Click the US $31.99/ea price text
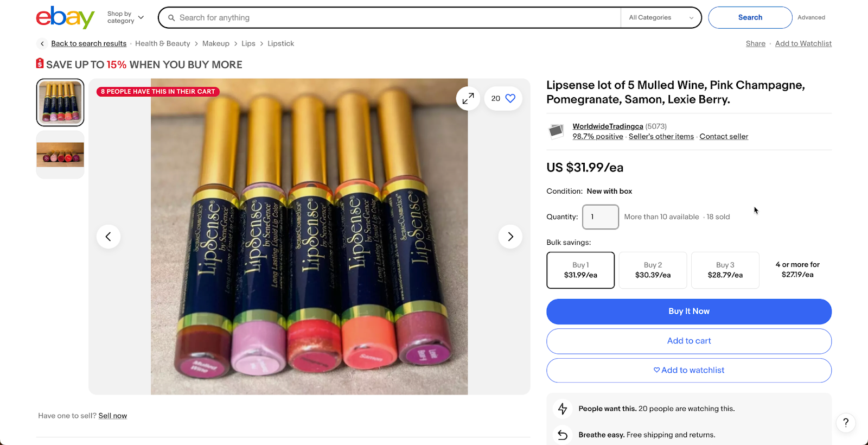This screenshot has width=868, height=445. [585, 168]
